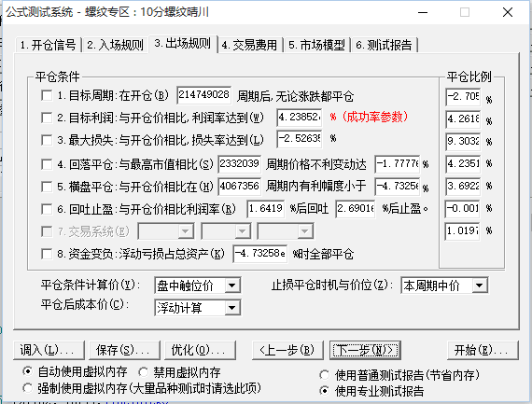Click the 平仓比例 group label
This screenshot has height=404, width=532.
[x=469, y=77]
